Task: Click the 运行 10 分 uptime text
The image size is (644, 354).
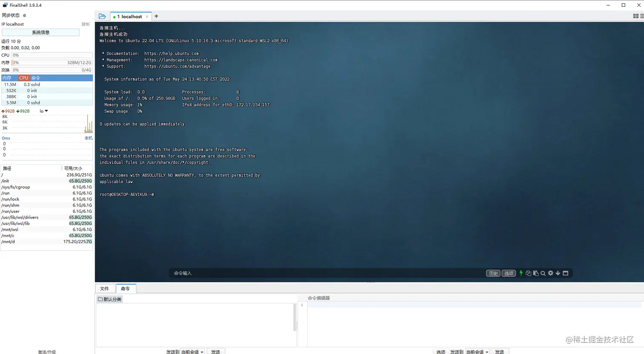Action: [11, 41]
